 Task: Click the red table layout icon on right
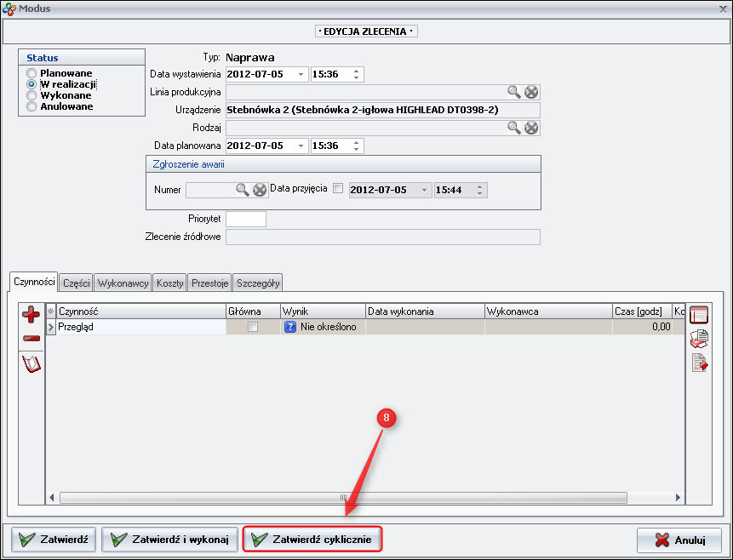click(699, 315)
